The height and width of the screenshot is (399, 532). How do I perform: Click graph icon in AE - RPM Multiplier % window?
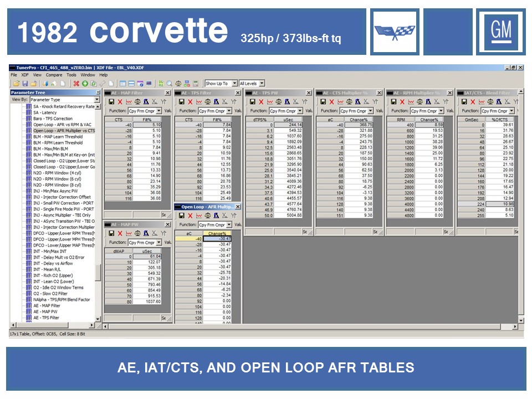[x=411, y=102]
